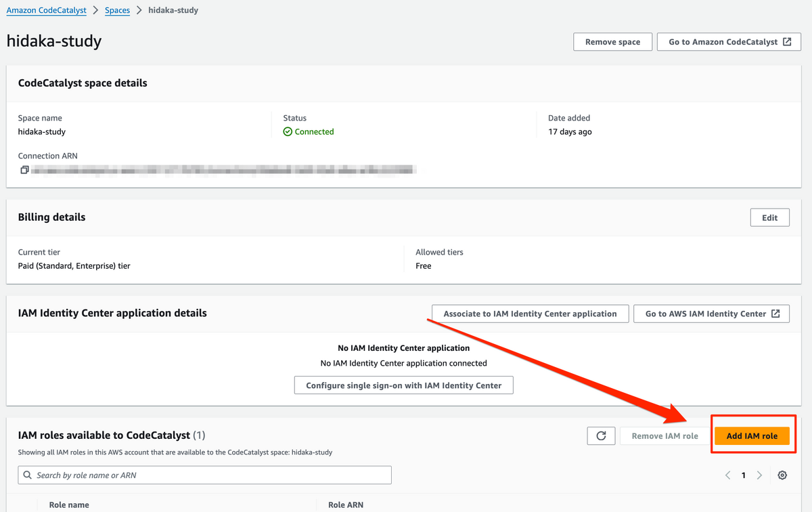
Task: Sort by Role ARN column header
Action: coord(346,505)
